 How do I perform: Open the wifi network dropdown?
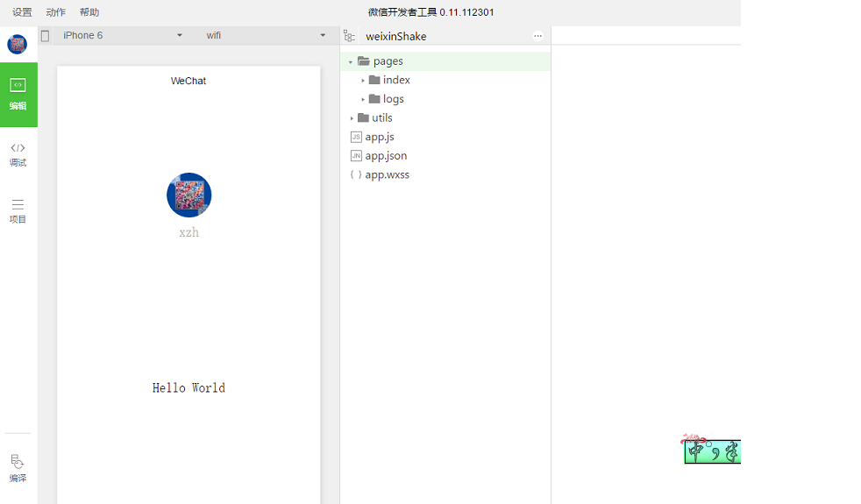[266, 35]
